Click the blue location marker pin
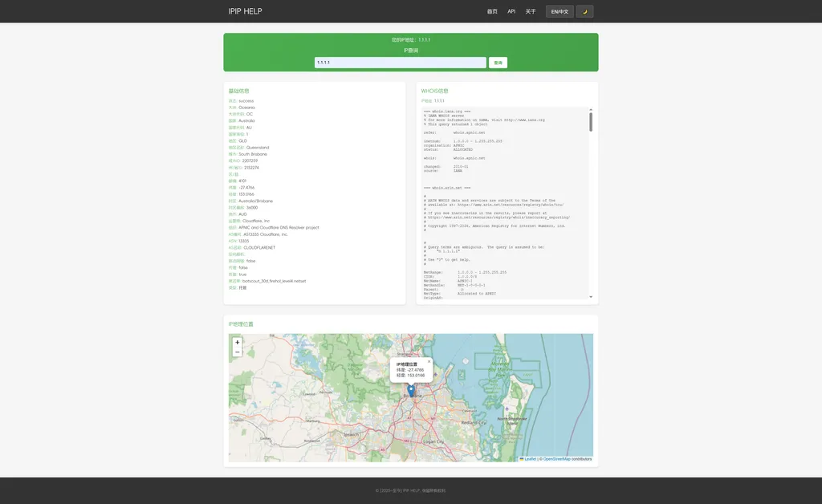The height and width of the screenshot is (504, 822). point(411,391)
